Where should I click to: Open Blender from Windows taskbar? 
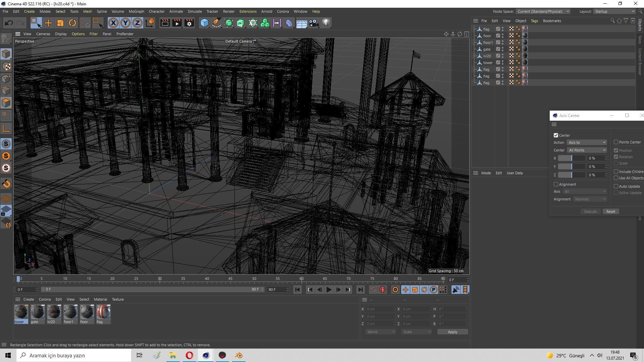point(239,355)
